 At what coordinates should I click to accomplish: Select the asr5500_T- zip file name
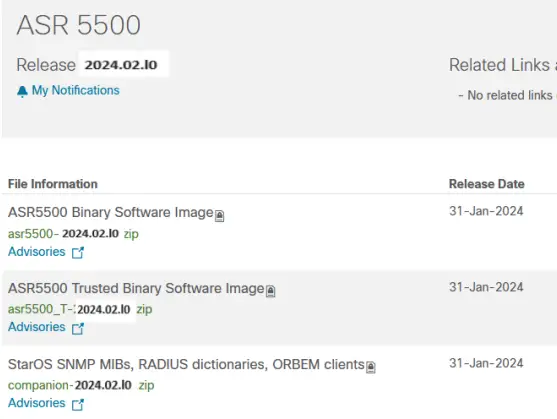click(x=80, y=309)
